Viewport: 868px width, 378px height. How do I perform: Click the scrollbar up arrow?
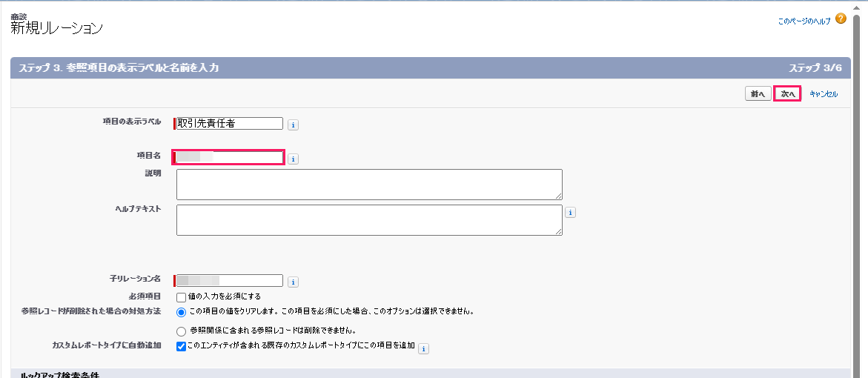(x=856, y=7)
